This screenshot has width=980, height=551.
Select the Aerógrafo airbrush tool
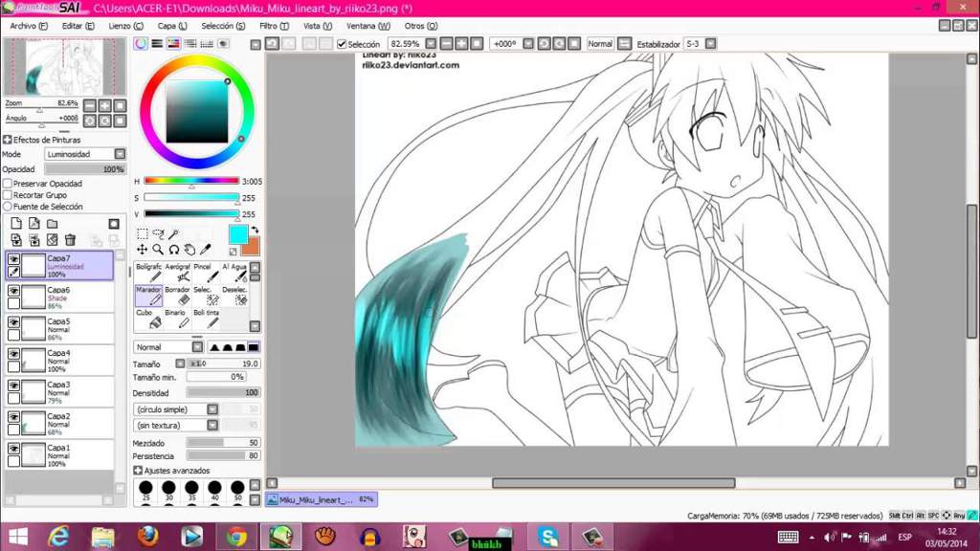(x=177, y=273)
